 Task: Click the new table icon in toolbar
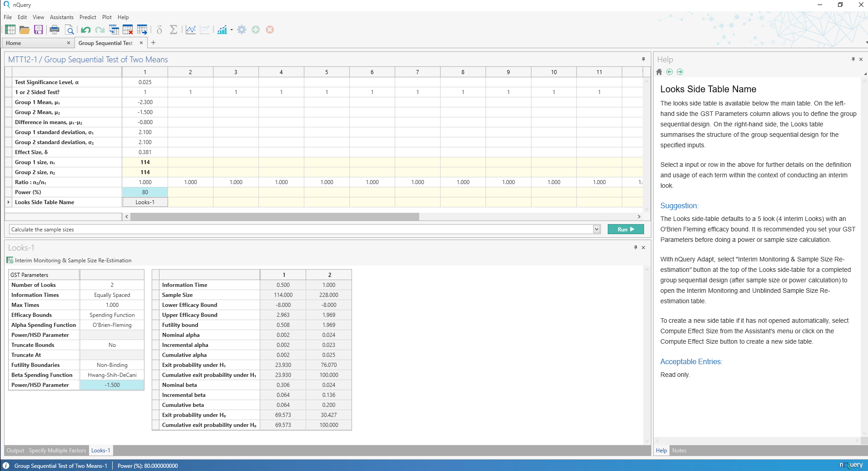click(x=10, y=30)
